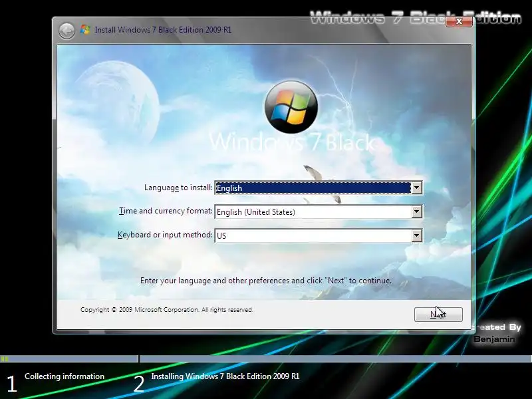Click the 'Collecting information' step text

pos(65,376)
